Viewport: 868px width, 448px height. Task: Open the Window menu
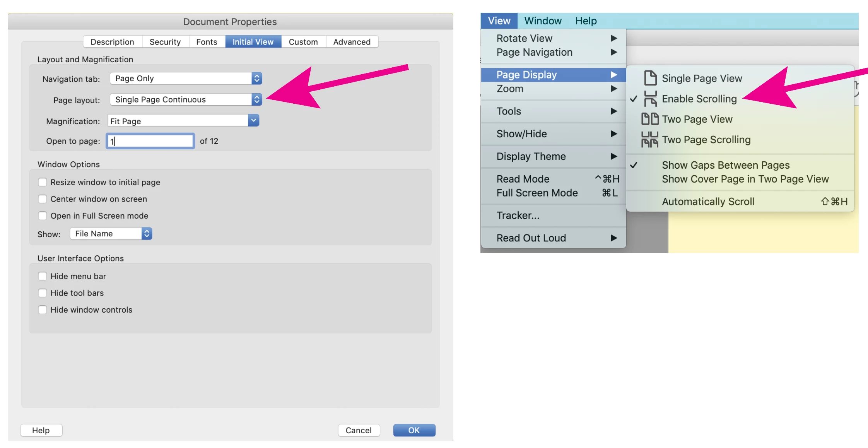pos(543,21)
